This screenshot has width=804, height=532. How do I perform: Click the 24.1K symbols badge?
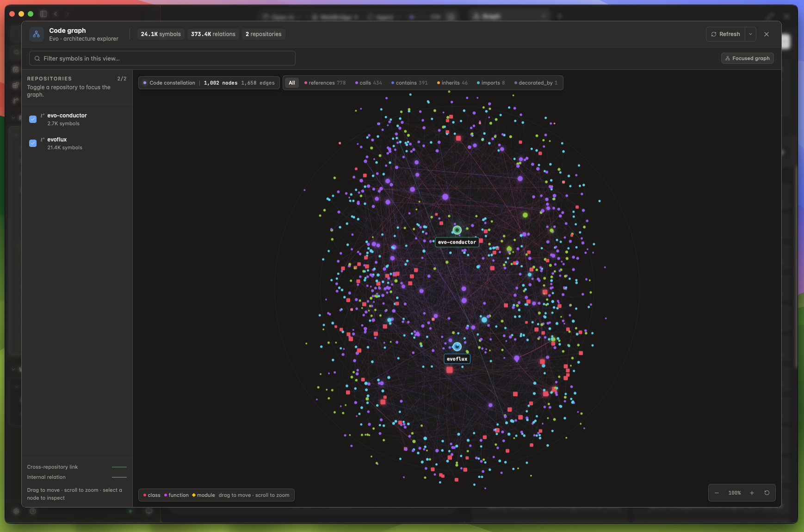tap(161, 34)
